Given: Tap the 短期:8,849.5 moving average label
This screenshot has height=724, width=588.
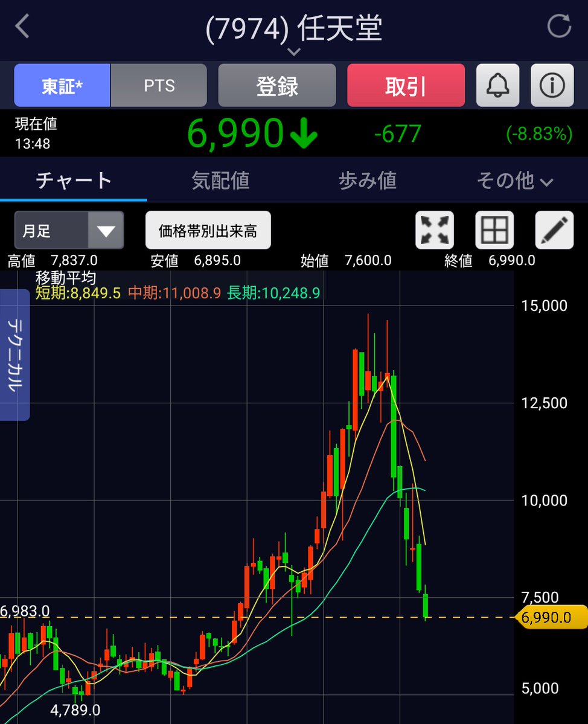Looking at the screenshot, I should pyautogui.click(x=78, y=293).
